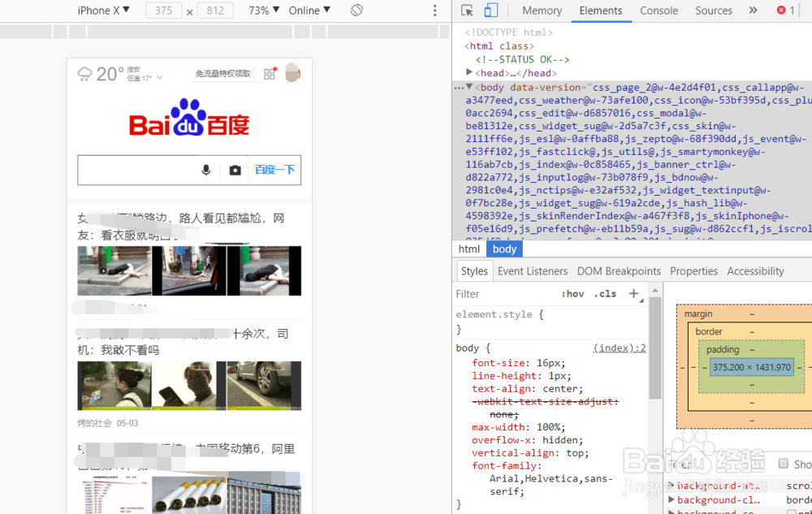Open the 73% zoom dropdown
812x514 pixels.
(264, 11)
